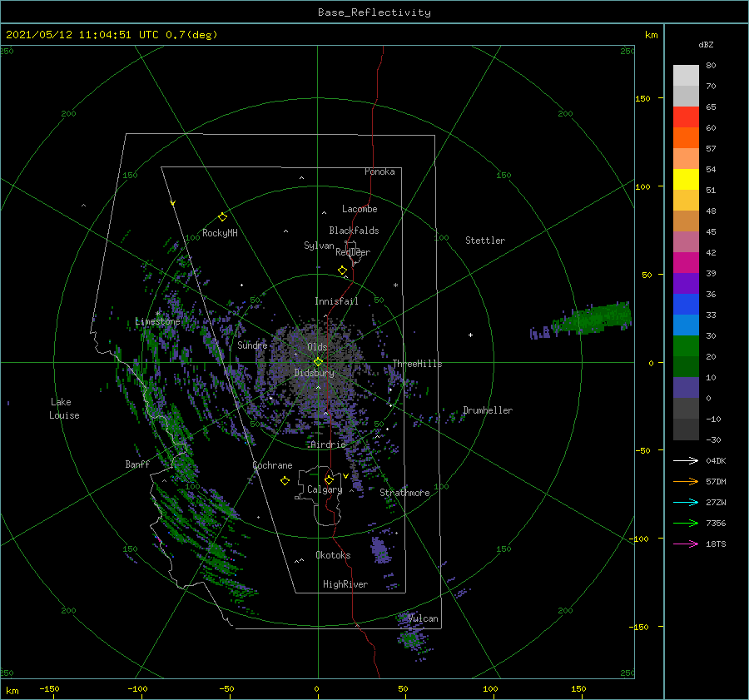Click the Lacombe label
Screen dimensions: 749x700
(x=360, y=209)
